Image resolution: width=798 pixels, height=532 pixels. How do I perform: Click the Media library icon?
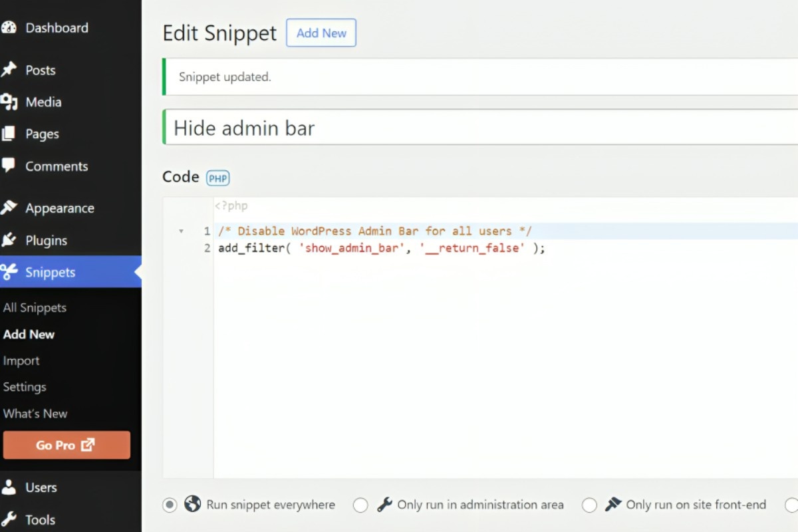point(9,102)
